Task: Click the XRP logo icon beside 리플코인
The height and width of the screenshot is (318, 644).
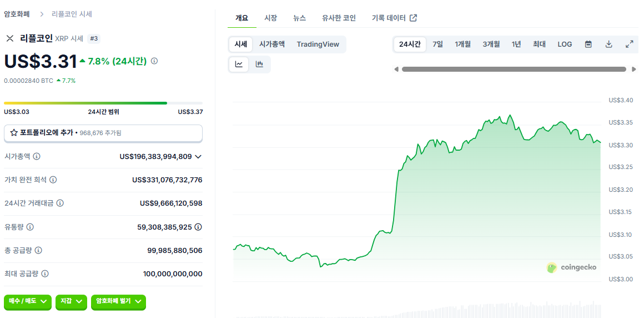Action: pyautogui.click(x=10, y=39)
